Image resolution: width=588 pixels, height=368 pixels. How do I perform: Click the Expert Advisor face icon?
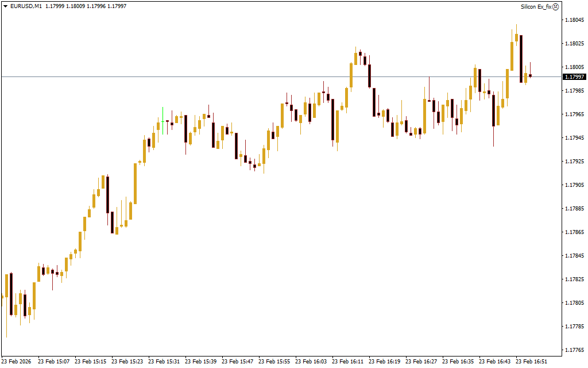[x=555, y=6]
